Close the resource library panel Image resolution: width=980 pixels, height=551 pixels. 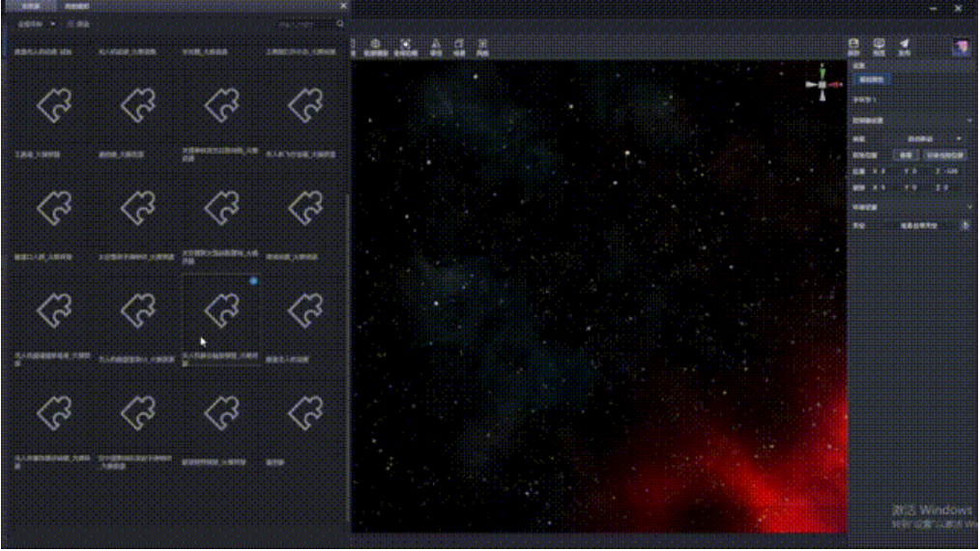pyautogui.click(x=343, y=6)
